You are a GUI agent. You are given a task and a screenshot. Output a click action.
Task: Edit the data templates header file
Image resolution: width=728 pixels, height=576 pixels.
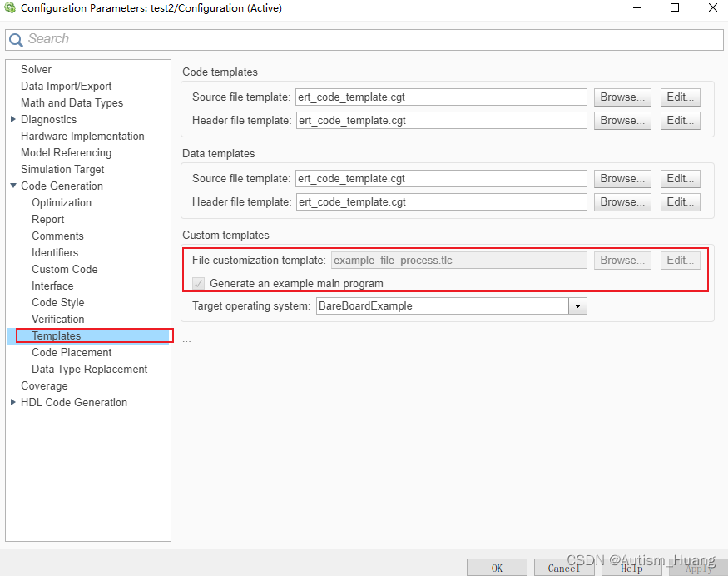point(681,202)
